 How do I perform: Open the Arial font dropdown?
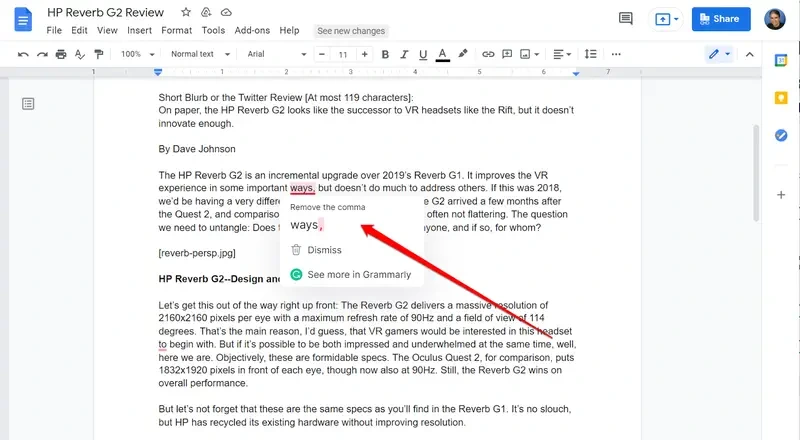tap(277, 54)
